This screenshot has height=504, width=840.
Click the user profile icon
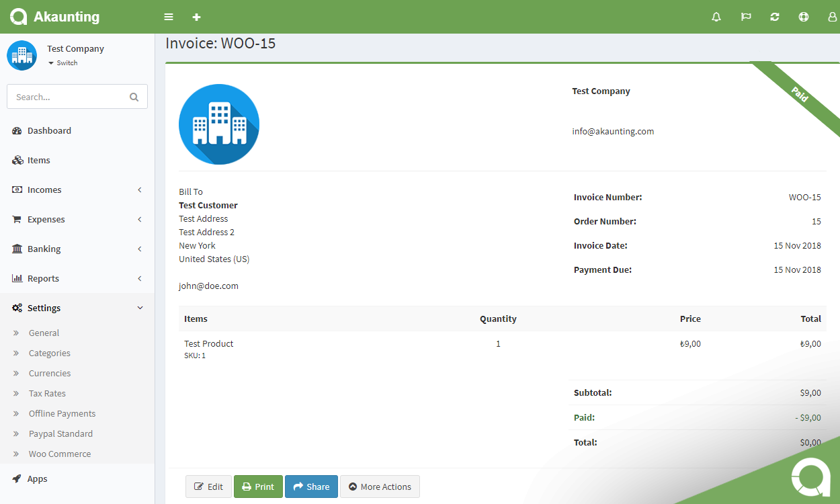(832, 17)
